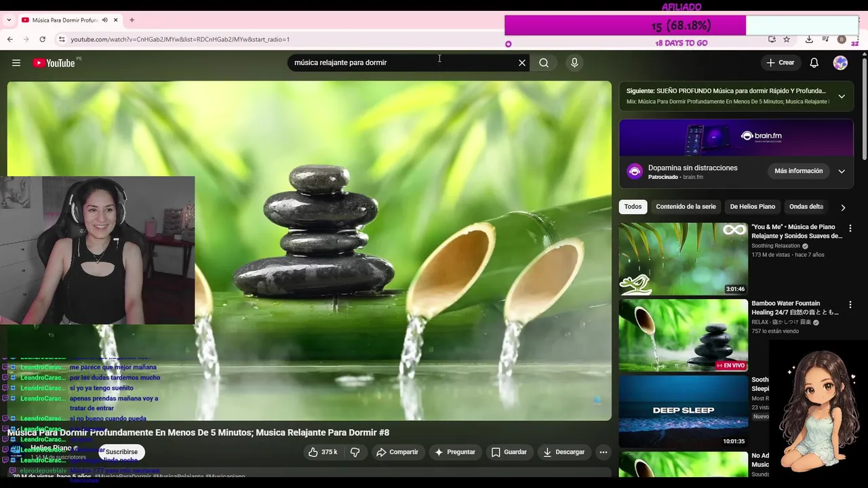868x488 pixels.
Task: Open Bamboo Water Fountain live thumbnail
Action: click(683, 335)
